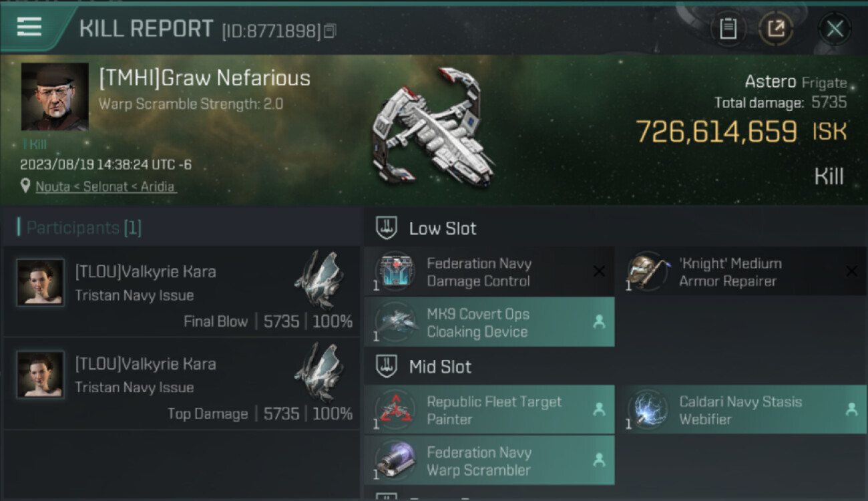The image size is (868, 501).
Task: Open Valkyrie Kara Final Blow entry
Action: (182, 292)
